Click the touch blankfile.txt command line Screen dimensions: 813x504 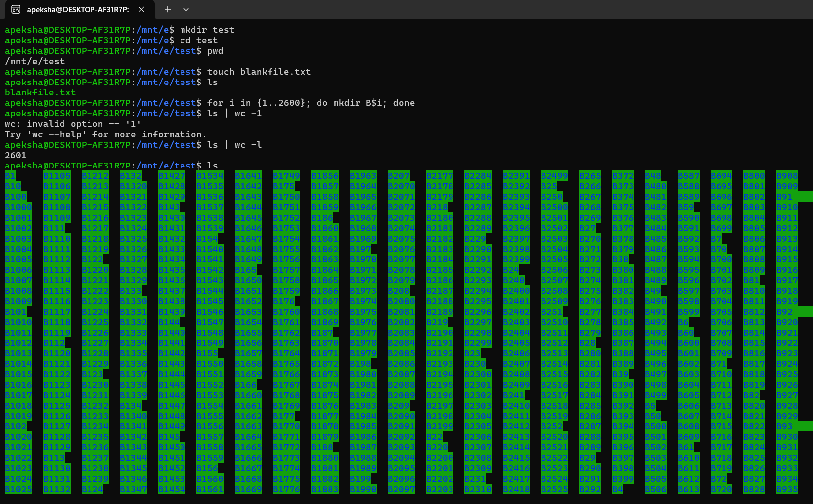click(x=259, y=72)
